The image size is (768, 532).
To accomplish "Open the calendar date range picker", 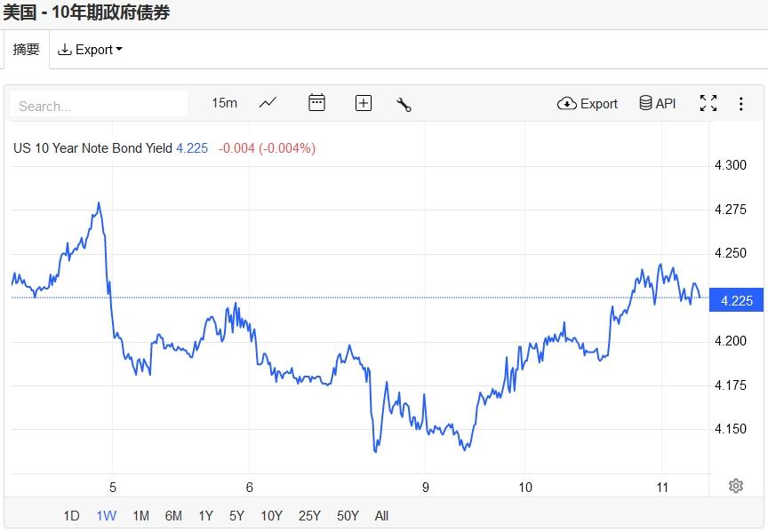I will click(316, 103).
